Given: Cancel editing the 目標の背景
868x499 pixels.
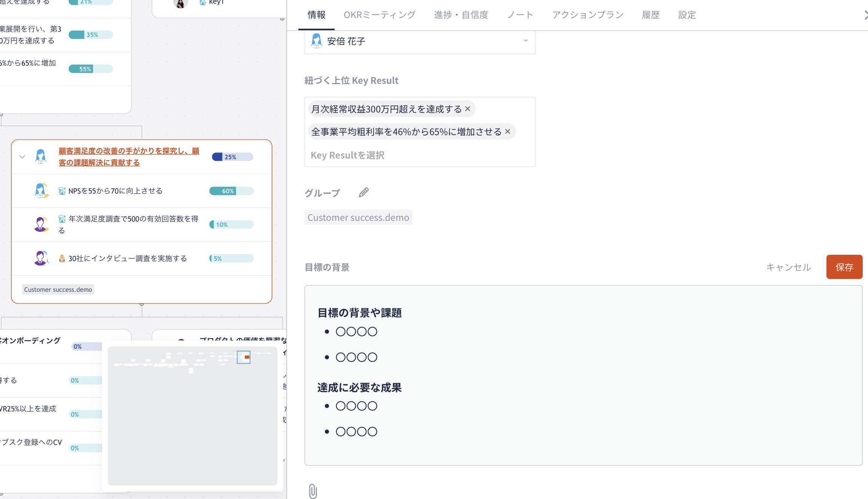Looking at the screenshot, I should tap(788, 267).
